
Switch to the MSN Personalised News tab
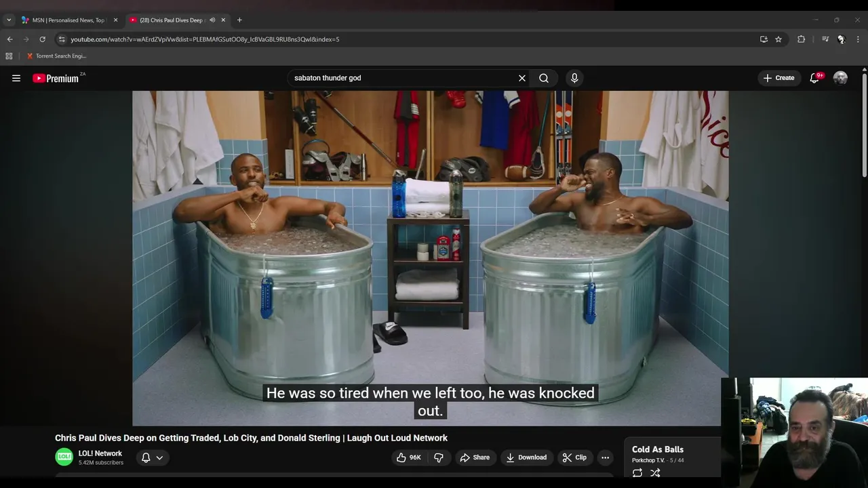click(x=68, y=20)
